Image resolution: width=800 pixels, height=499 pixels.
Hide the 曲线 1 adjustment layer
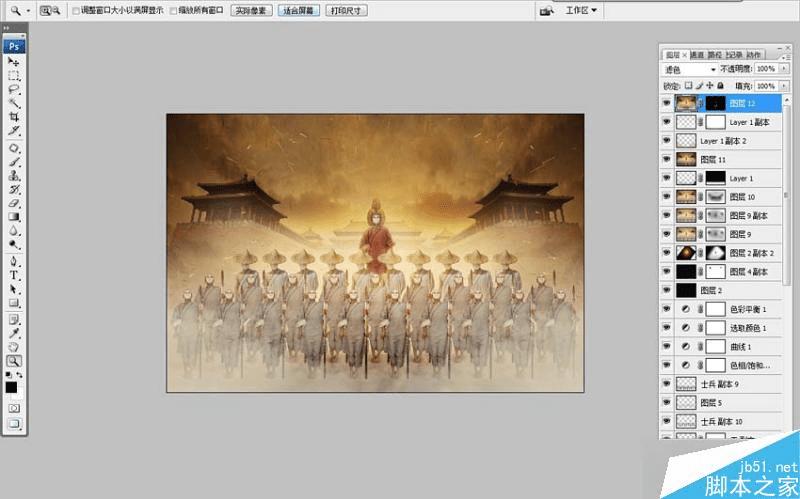(666, 346)
